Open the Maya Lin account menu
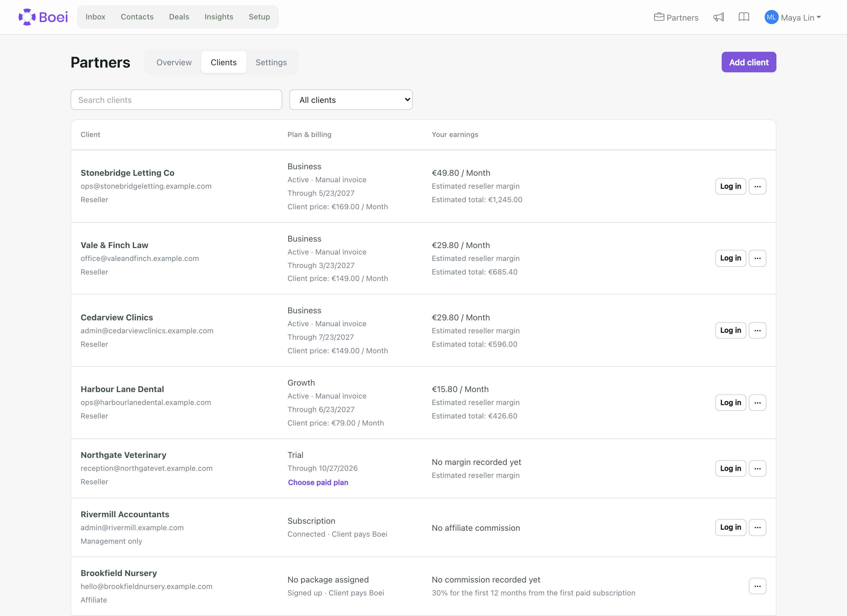 pos(793,17)
